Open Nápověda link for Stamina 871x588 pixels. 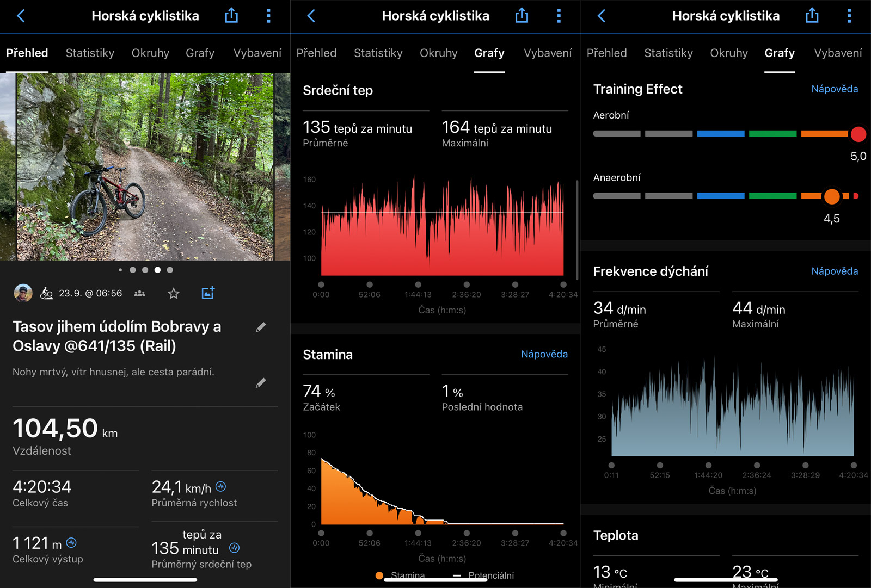click(544, 354)
